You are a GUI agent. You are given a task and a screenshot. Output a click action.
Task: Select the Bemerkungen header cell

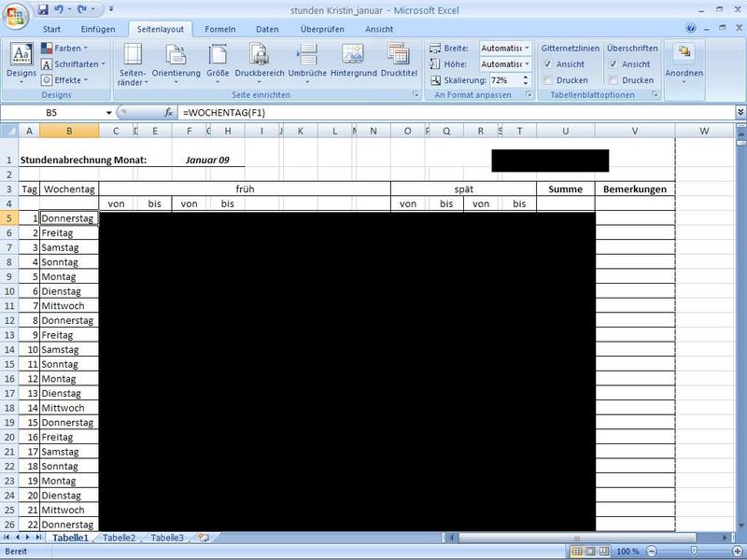click(635, 189)
